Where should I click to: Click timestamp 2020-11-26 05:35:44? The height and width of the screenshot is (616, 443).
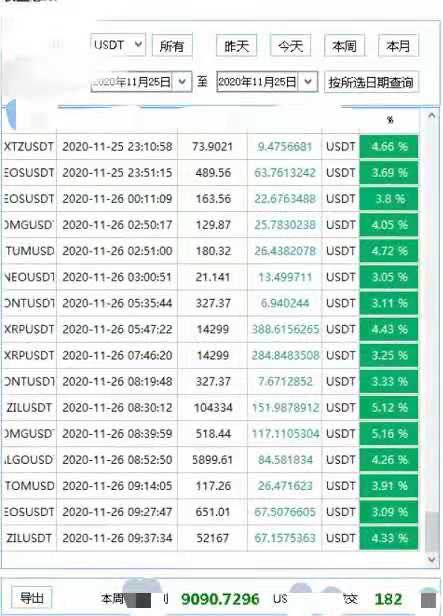(x=117, y=303)
